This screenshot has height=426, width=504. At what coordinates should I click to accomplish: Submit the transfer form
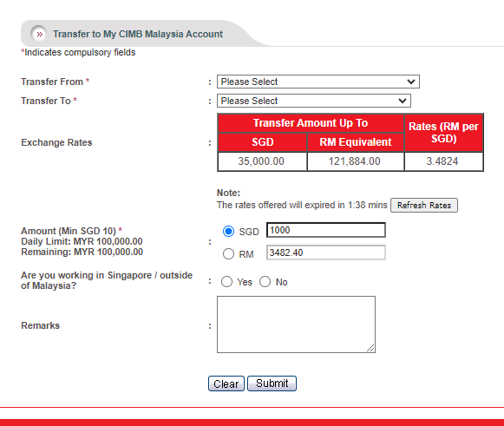tap(272, 383)
